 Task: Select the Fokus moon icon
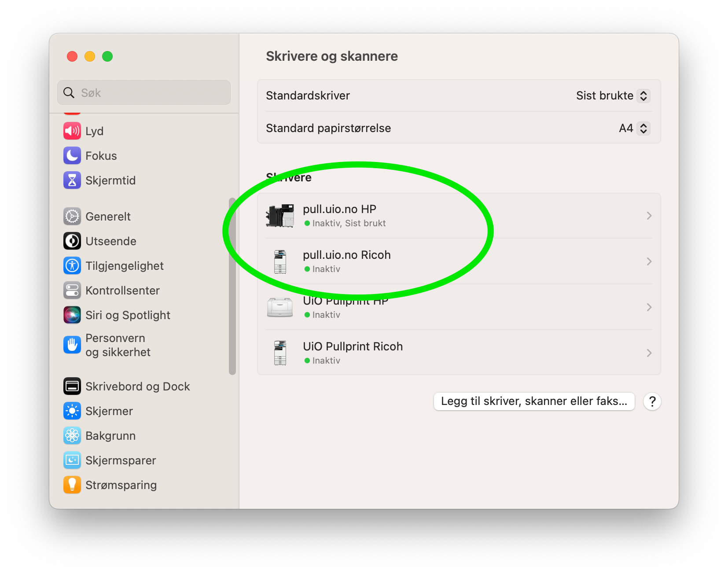point(72,155)
